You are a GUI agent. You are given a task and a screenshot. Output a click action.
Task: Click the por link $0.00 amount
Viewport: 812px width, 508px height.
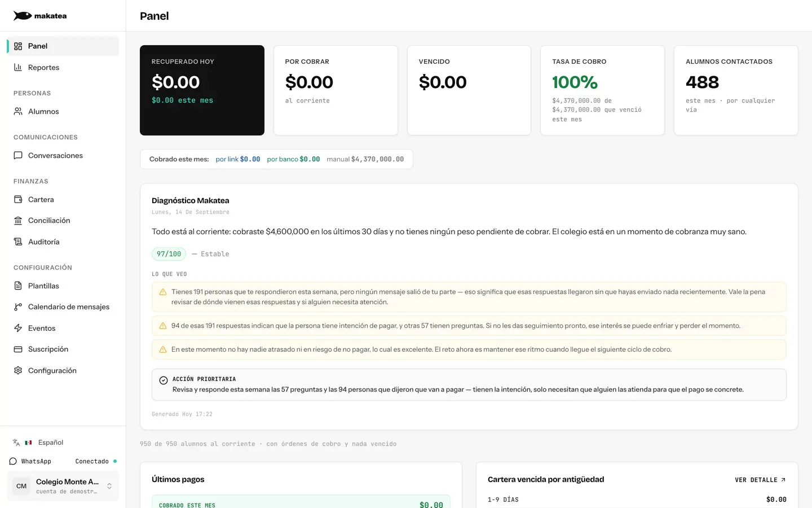[x=238, y=159]
